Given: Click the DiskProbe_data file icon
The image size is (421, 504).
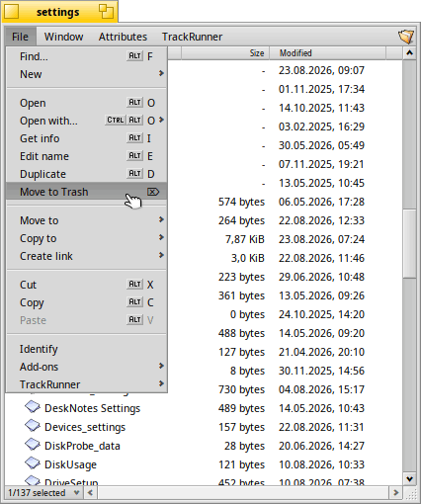Looking at the screenshot, I should click(33, 445).
